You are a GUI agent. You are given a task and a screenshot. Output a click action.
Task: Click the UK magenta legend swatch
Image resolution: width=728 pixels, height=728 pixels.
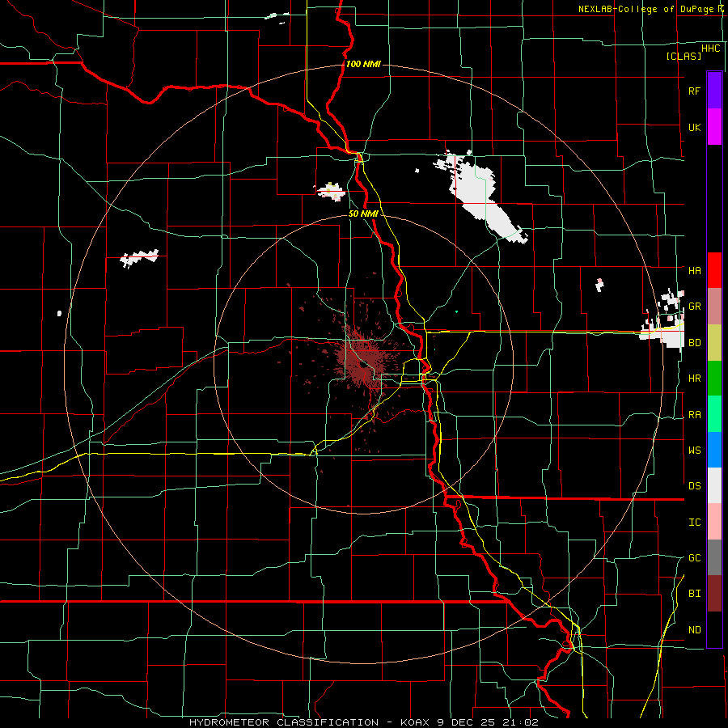pos(714,127)
